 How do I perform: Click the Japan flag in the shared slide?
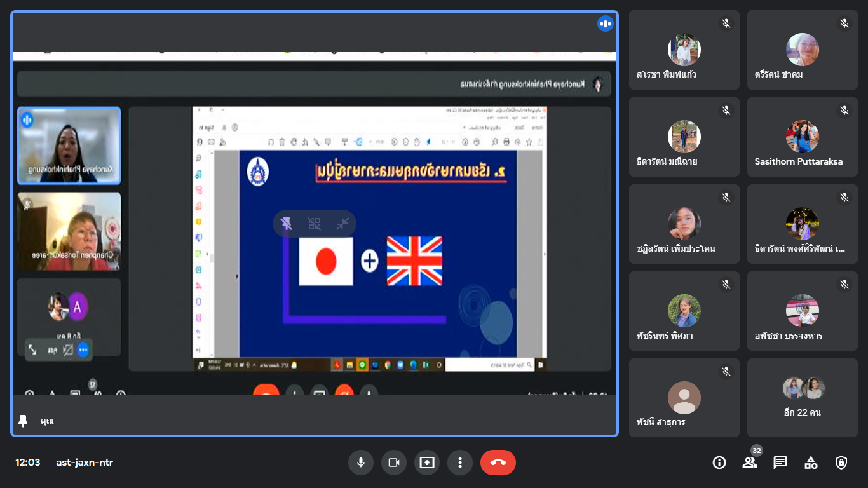pyautogui.click(x=326, y=261)
